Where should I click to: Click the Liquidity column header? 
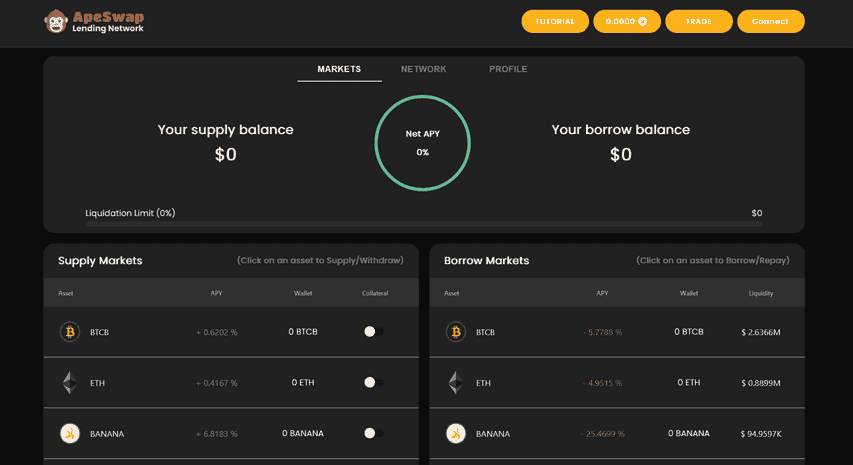click(x=761, y=293)
